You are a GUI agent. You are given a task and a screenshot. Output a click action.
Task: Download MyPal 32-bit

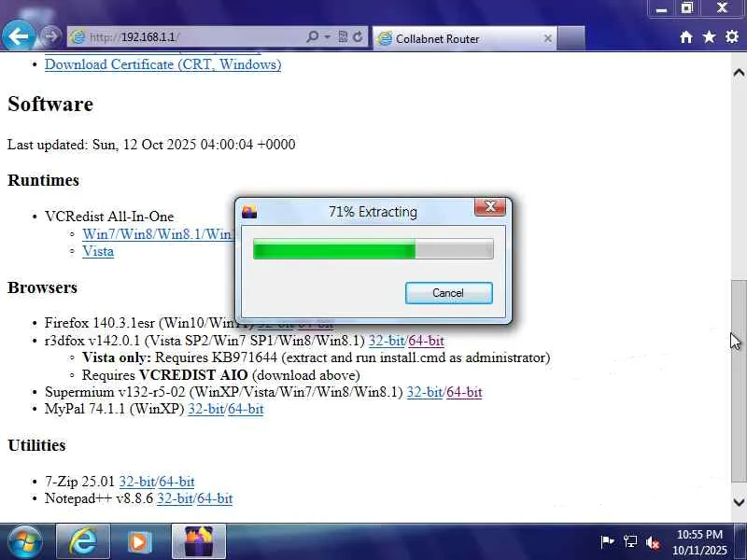click(x=205, y=409)
